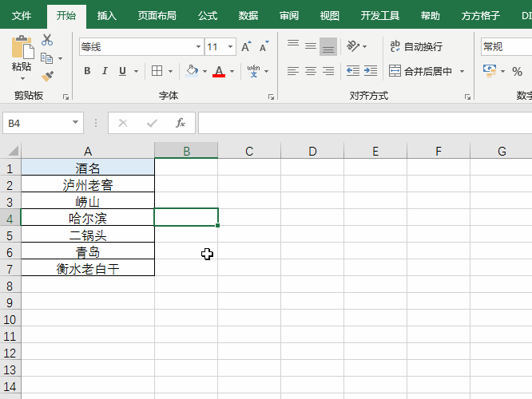Increase indent in alignment group
Viewport: 532px width, 399px height.
(x=371, y=71)
